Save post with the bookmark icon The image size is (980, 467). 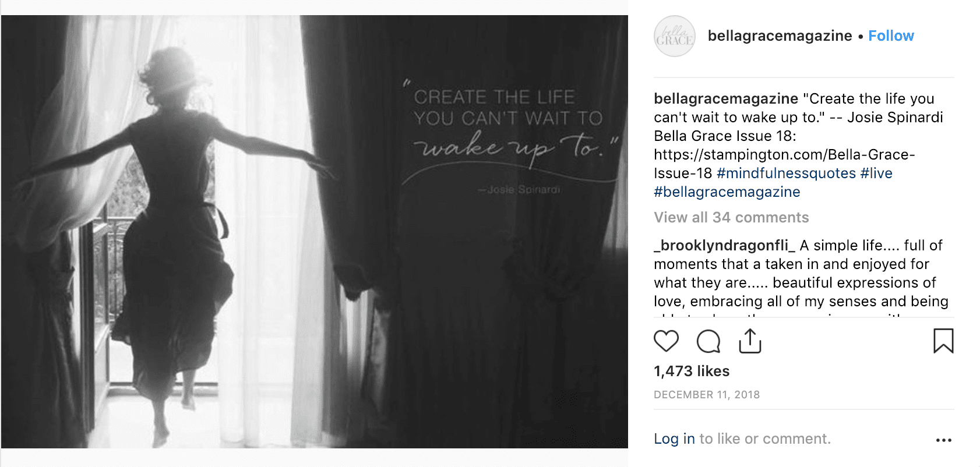[943, 341]
